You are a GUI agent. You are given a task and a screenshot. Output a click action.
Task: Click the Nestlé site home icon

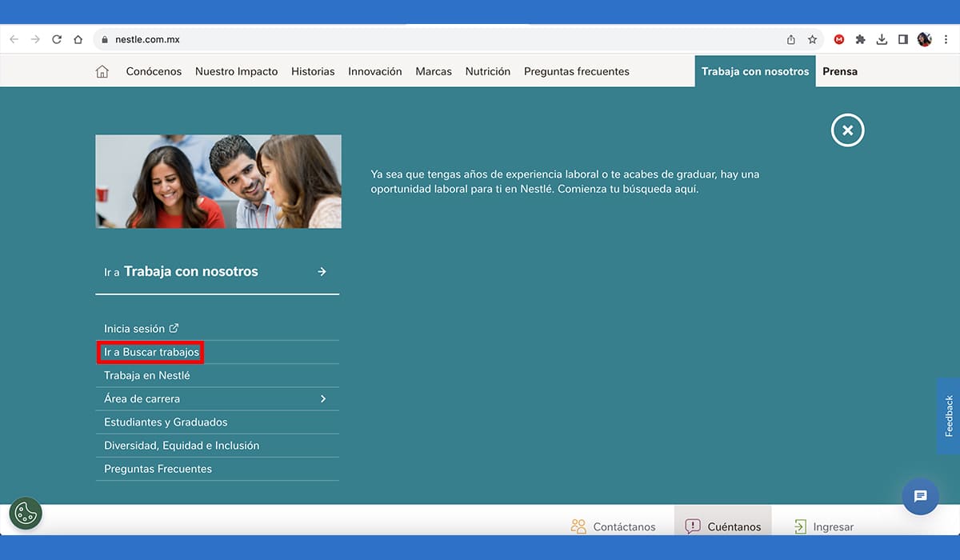[102, 71]
